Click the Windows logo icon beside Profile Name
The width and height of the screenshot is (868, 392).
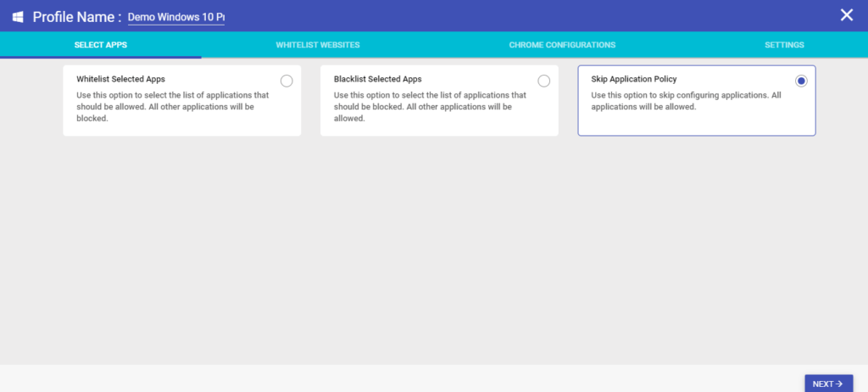(x=18, y=17)
